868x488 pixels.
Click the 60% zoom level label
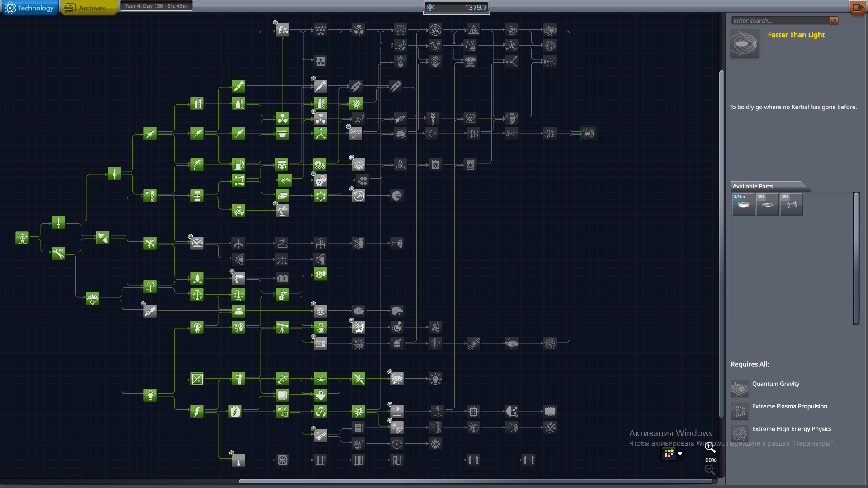click(x=711, y=460)
